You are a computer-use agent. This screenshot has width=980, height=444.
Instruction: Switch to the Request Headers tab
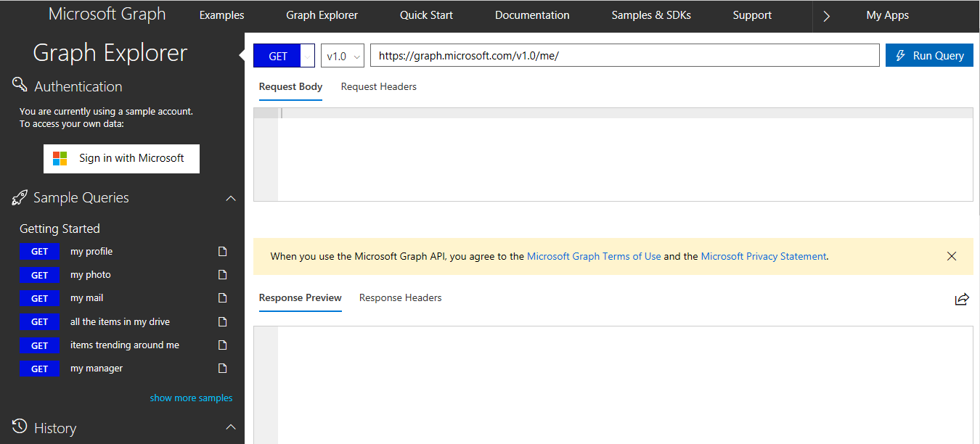coord(378,86)
